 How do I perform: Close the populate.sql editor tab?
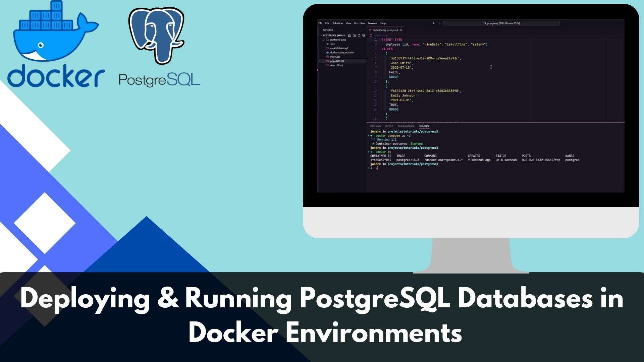coord(400,30)
